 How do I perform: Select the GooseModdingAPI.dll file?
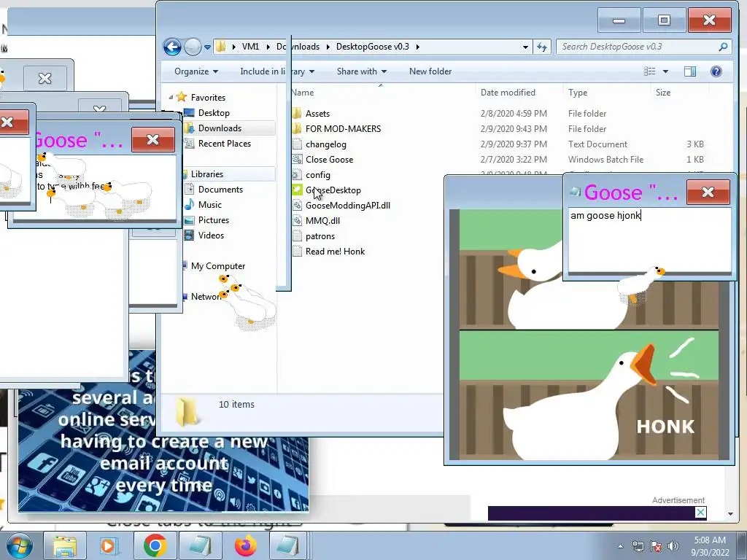pos(348,205)
